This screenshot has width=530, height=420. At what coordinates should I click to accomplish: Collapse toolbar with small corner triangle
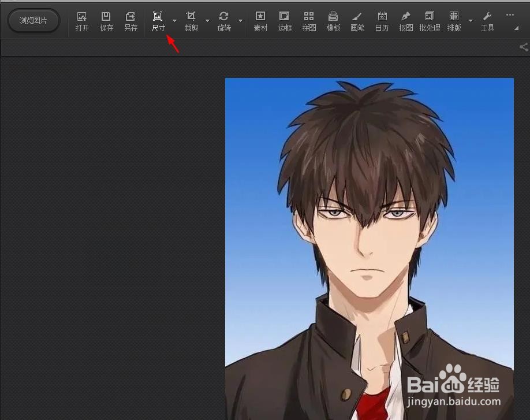coord(516,28)
